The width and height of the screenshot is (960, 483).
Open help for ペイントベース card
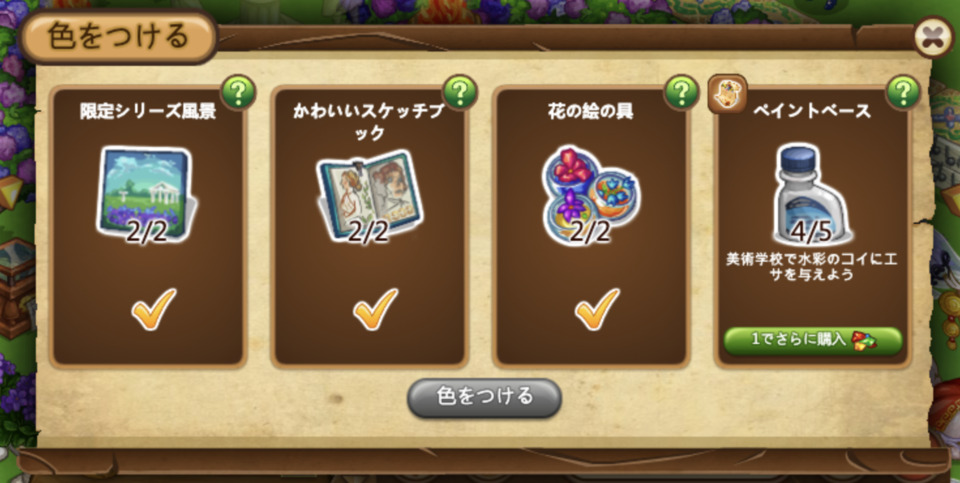(903, 93)
